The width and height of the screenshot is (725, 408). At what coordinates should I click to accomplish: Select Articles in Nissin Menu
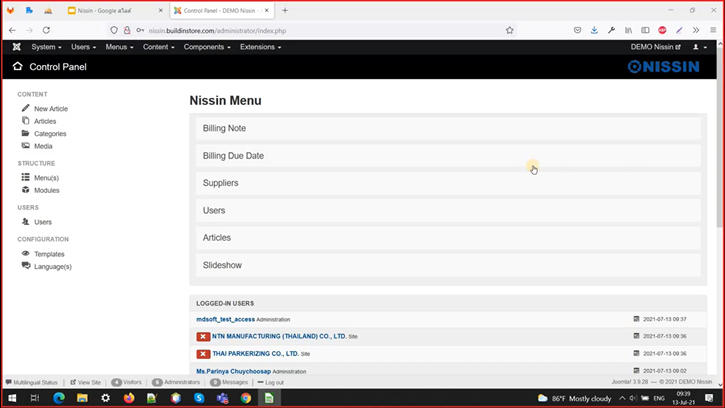(x=448, y=238)
